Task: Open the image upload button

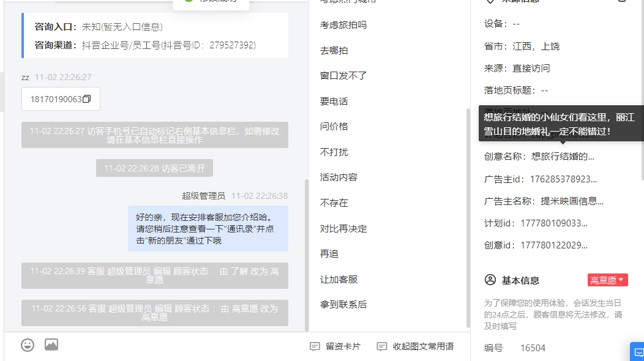Action: click(51, 344)
